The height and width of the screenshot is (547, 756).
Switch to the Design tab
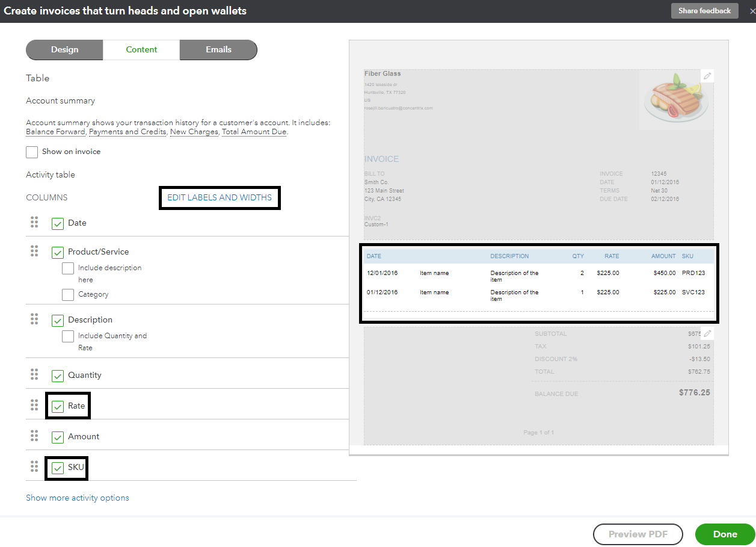click(x=64, y=50)
